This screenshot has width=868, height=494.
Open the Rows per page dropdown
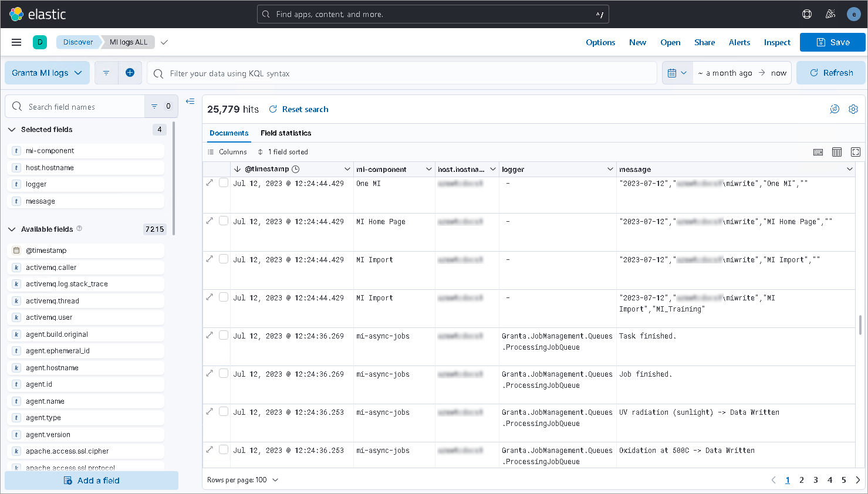[x=242, y=480]
